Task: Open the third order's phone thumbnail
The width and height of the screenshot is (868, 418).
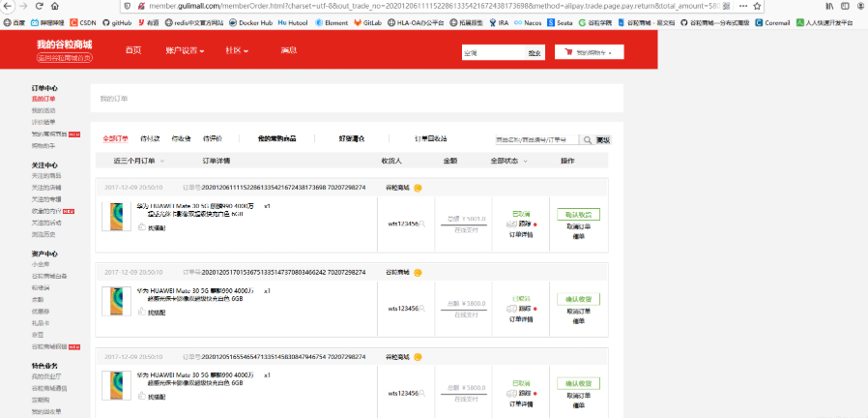Action: pyautogui.click(x=116, y=385)
